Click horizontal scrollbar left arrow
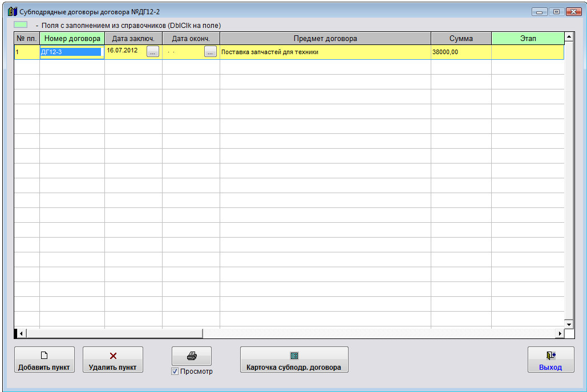This screenshot has height=392, width=587. pyautogui.click(x=22, y=333)
